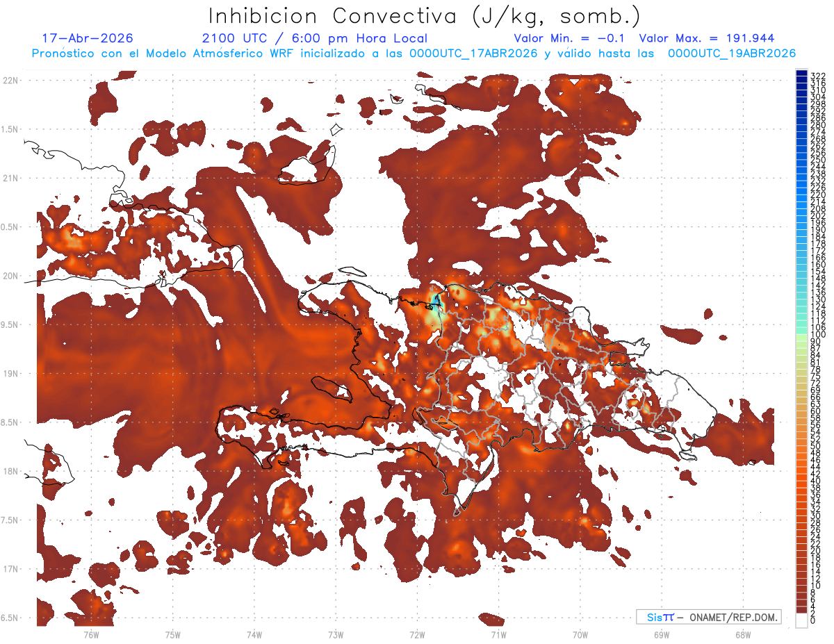Image resolution: width=834 pixels, height=644 pixels.
Task: Click the 20N latitude tick label
Action: coord(10,276)
